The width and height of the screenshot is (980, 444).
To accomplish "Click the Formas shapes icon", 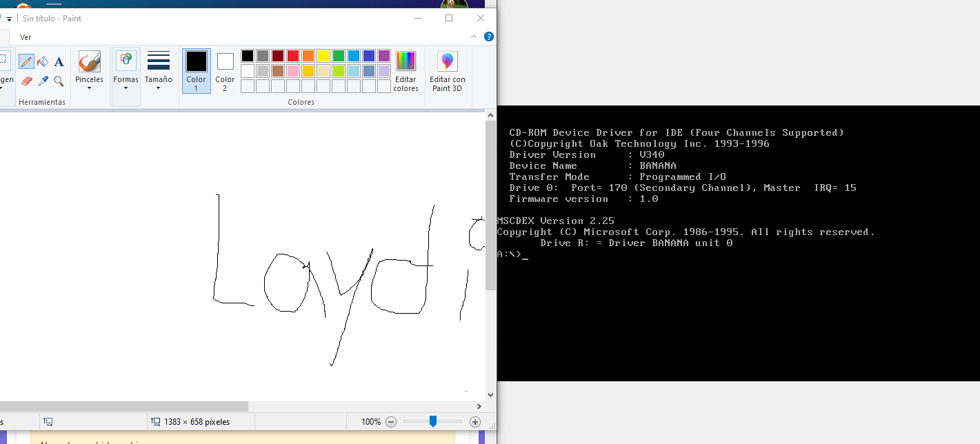I will click(126, 61).
